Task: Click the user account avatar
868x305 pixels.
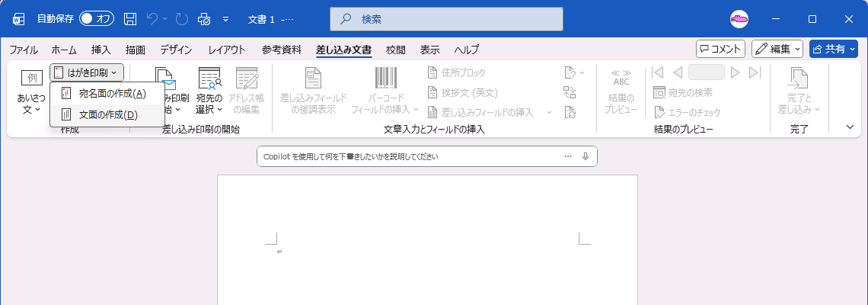Action: [739, 19]
